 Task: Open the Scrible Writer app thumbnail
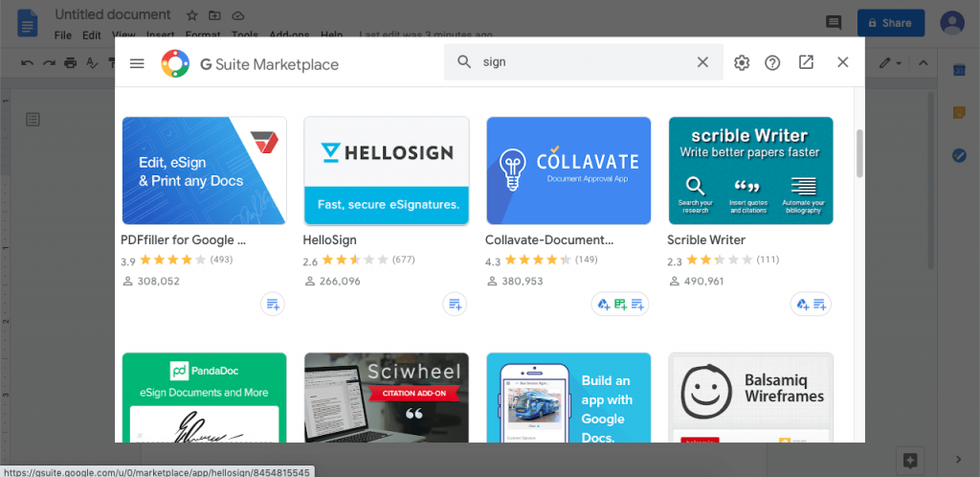point(750,170)
